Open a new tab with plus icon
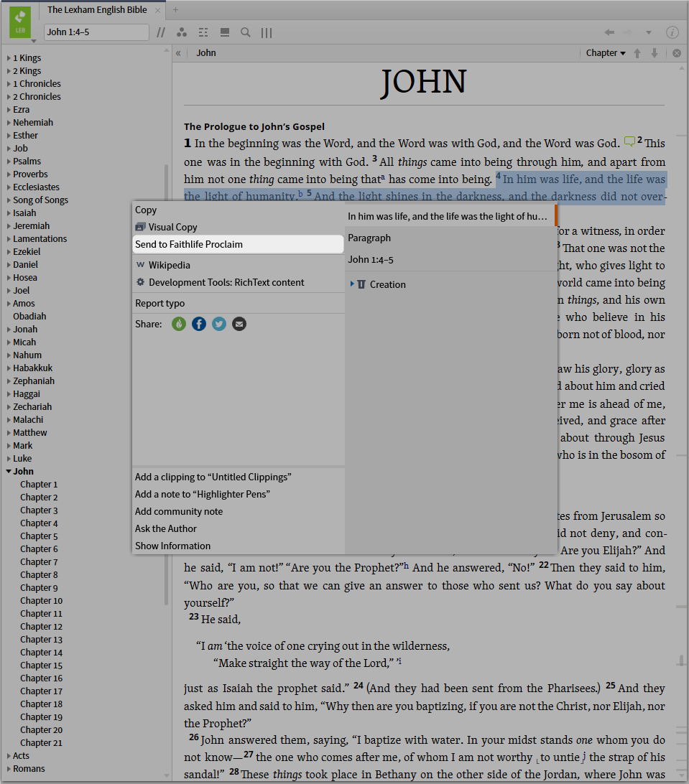Image resolution: width=689 pixels, height=784 pixels. coord(175,9)
